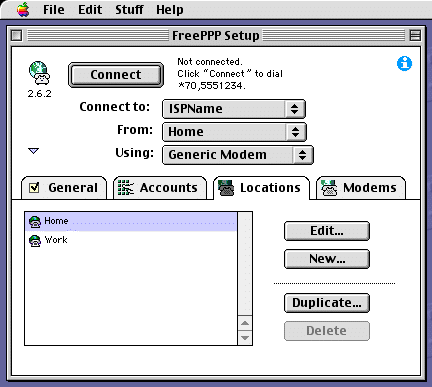Viewport: 432px width, 387px height.
Task: Click the Connect button
Action: click(x=116, y=75)
